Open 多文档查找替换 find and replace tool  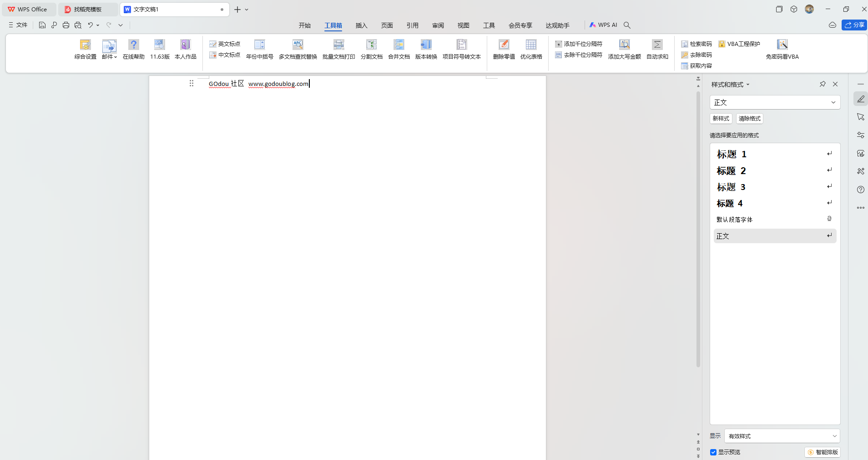click(298, 45)
